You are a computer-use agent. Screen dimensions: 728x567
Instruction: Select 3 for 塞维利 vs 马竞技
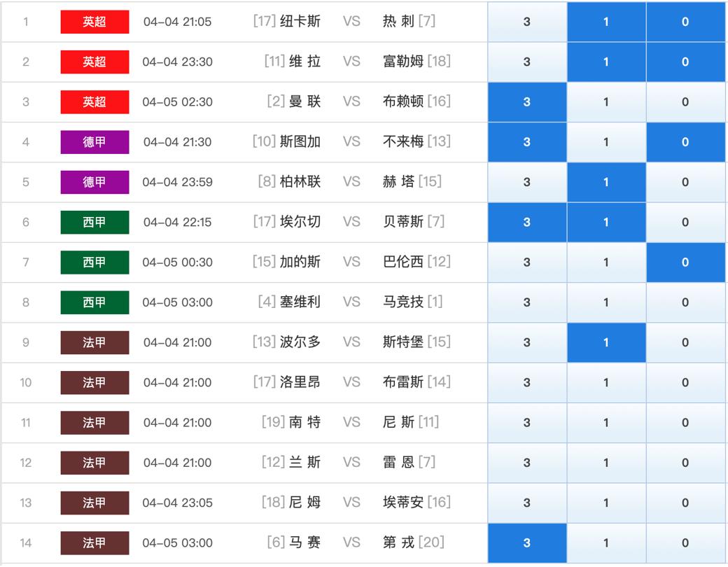pyautogui.click(x=527, y=302)
